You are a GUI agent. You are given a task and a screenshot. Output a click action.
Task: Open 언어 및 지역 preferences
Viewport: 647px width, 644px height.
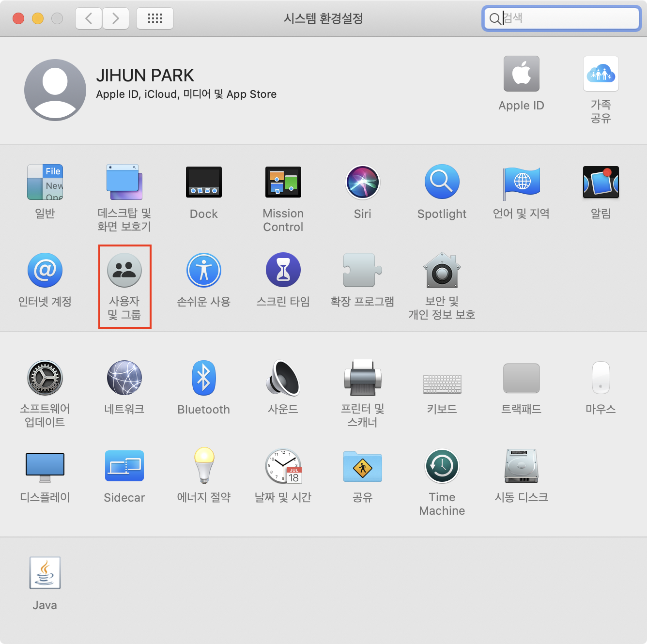point(522,183)
